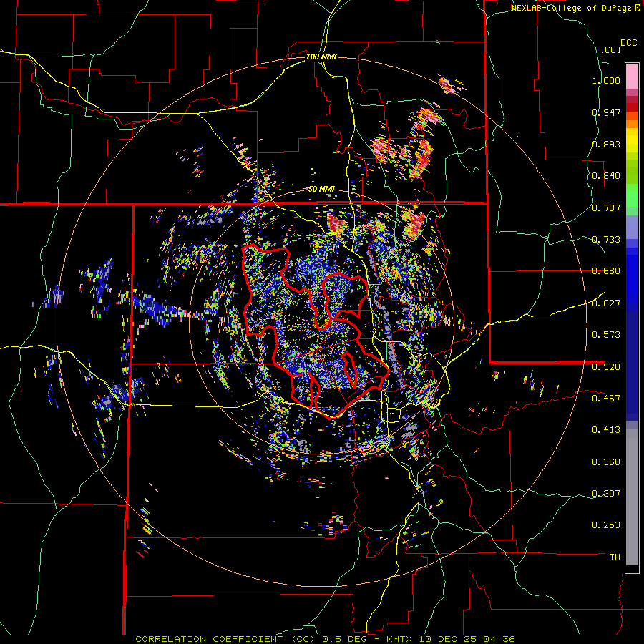Image resolution: width=644 pixels, height=644 pixels.
Task: Click the 0.360 scale value
Action: click(x=606, y=462)
